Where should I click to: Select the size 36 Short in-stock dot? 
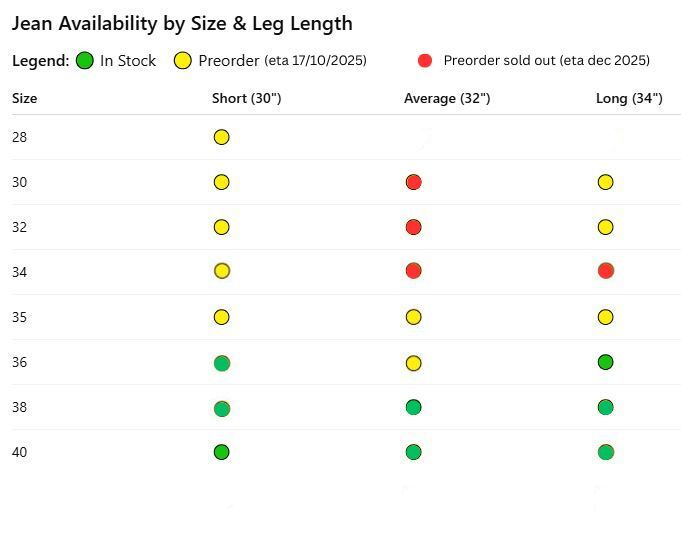[222, 363]
